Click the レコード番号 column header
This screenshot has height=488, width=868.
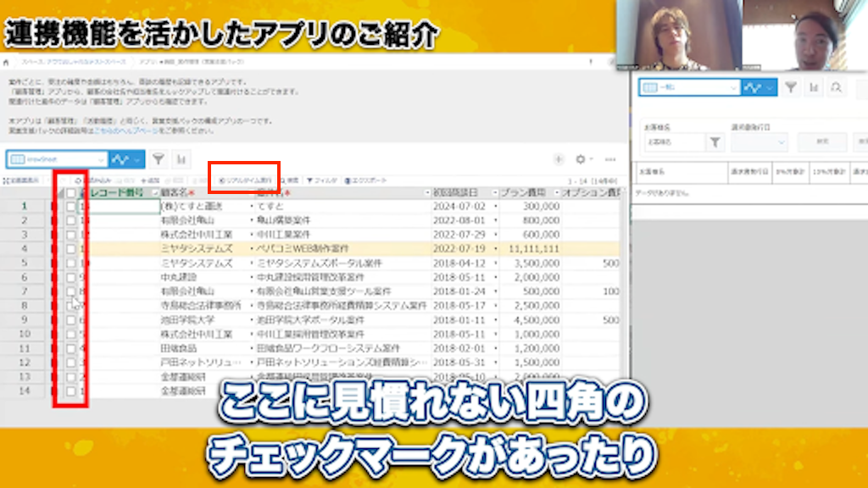pyautogui.click(x=117, y=193)
